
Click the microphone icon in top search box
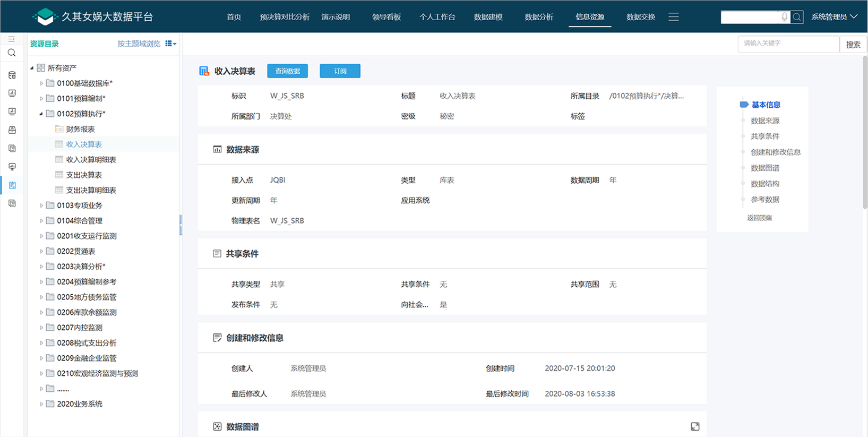coord(784,17)
